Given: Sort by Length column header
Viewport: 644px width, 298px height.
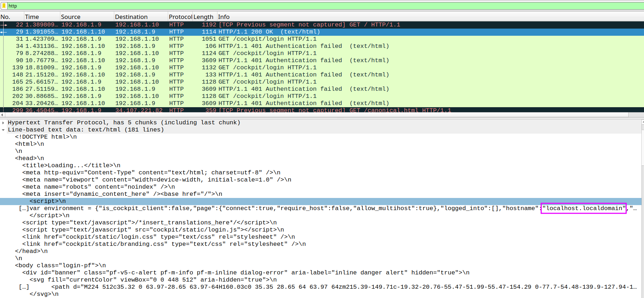Looking at the screenshot, I should [x=205, y=17].
